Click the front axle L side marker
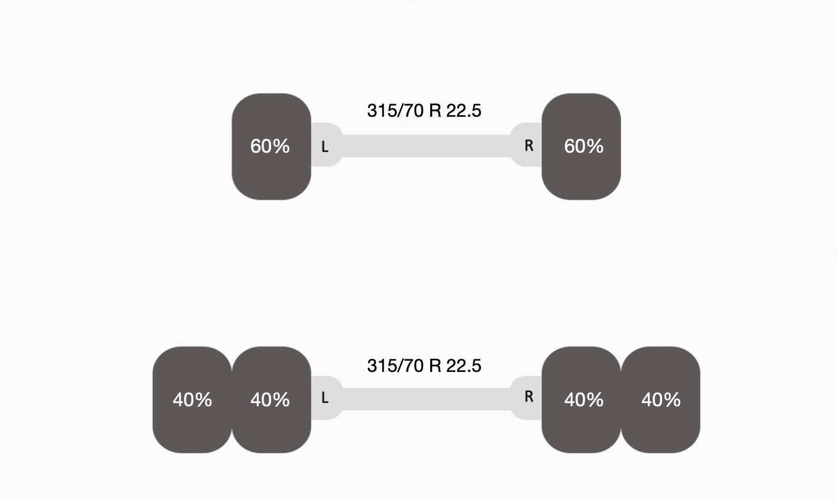The height and width of the screenshot is (504, 837). pos(325,146)
